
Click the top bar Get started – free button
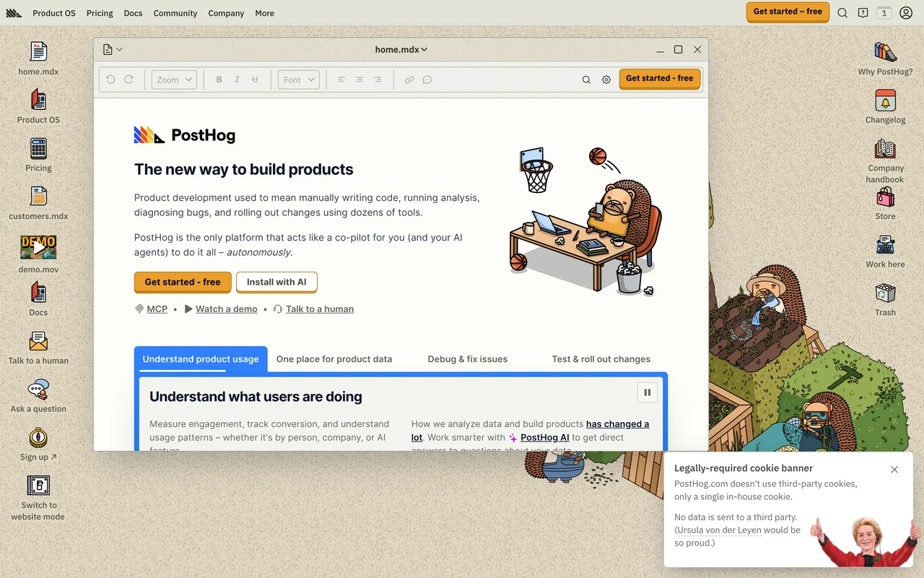pyautogui.click(x=788, y=12)
